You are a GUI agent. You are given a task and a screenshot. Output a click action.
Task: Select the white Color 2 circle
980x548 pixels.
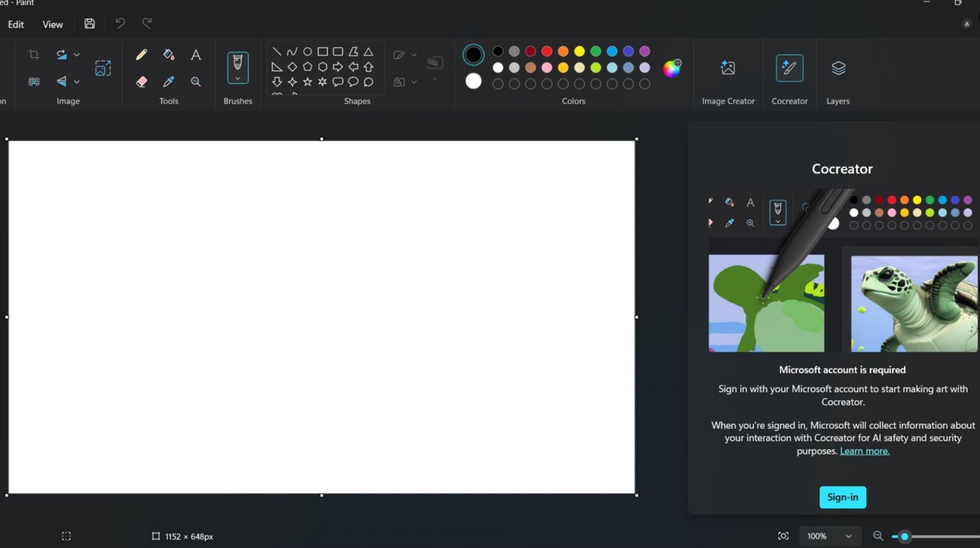point(473,81)
